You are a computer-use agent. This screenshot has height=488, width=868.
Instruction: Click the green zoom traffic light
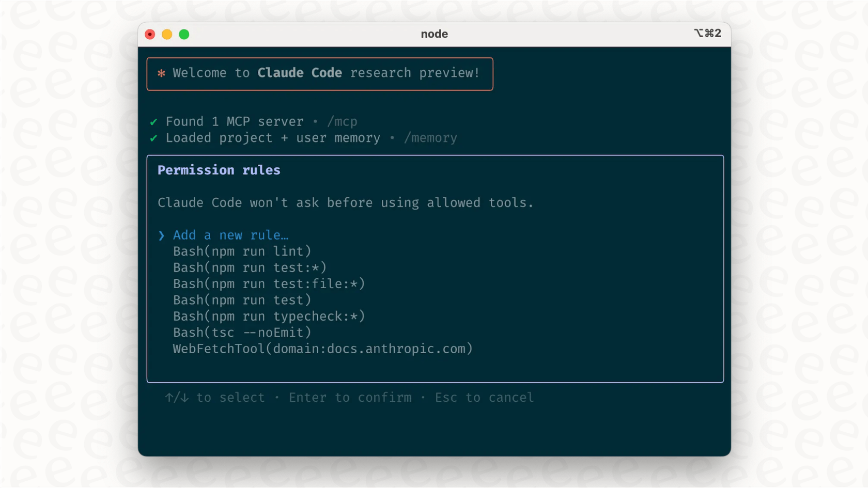[184, 34]
